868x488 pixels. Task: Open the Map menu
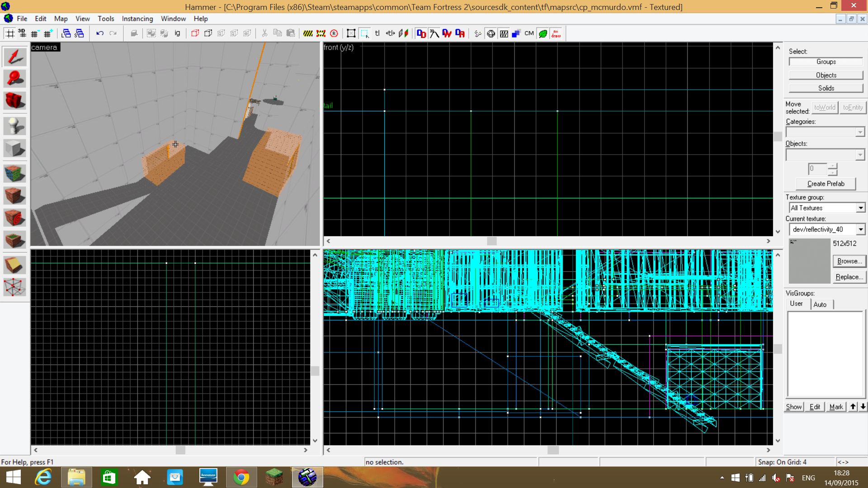[x=61, y=19]
